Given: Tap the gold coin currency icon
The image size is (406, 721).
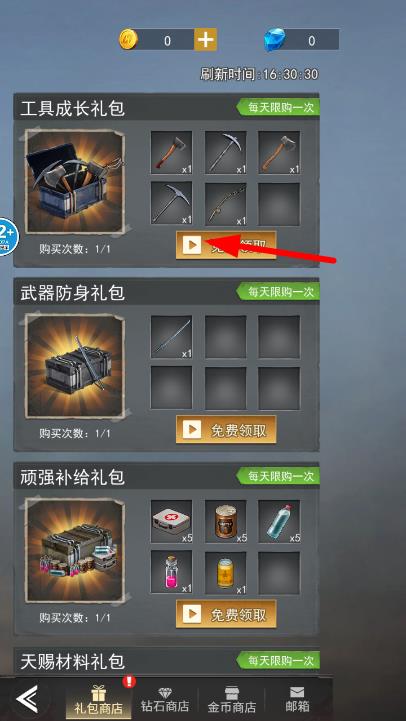Looking at the screenshot, I should pyautogui.click(x=128, y=40).
